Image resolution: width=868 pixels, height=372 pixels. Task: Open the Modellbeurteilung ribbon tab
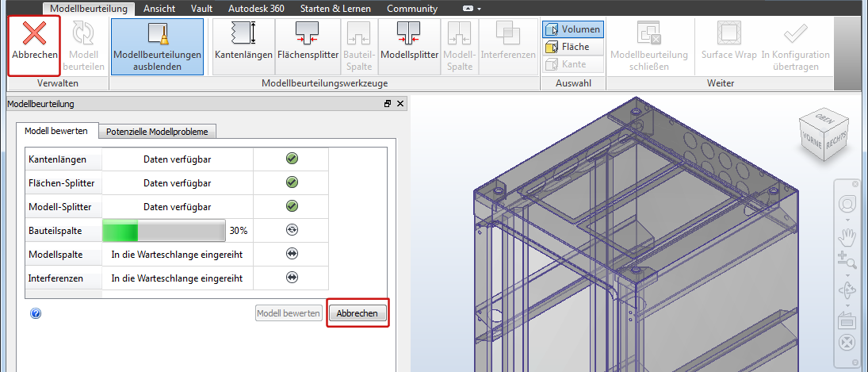pos(89,8)
